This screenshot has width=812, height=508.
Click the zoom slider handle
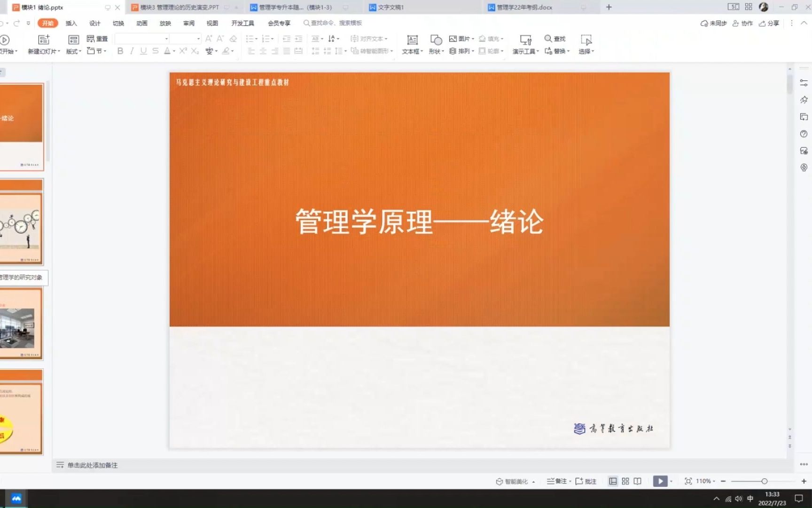coord(765,481)
